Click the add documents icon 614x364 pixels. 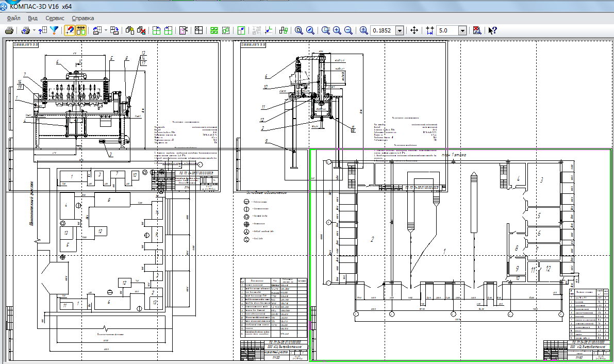(130, 30)
